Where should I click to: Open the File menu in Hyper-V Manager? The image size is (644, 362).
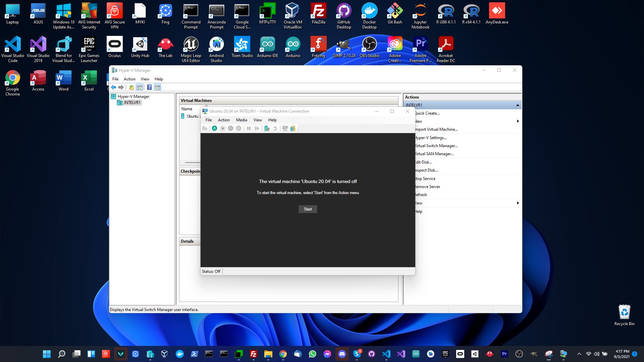[115, 79]
